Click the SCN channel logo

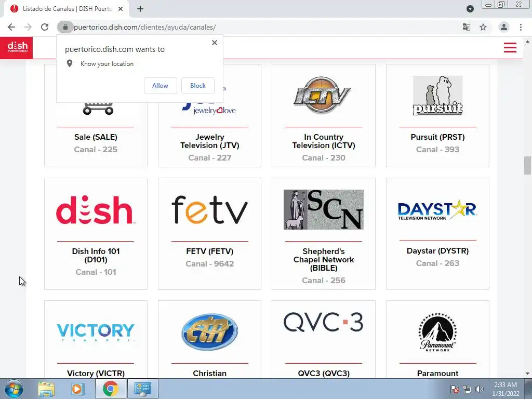323,210
